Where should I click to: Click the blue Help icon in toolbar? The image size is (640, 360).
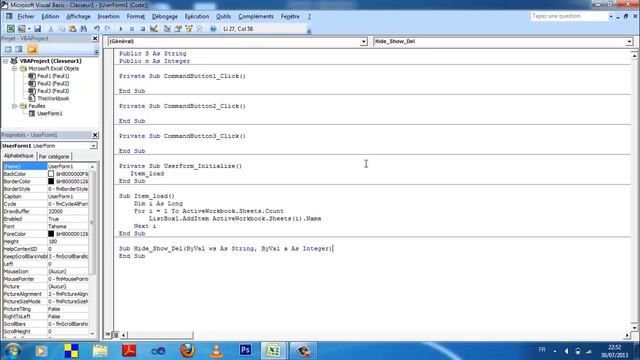(213, 29)
